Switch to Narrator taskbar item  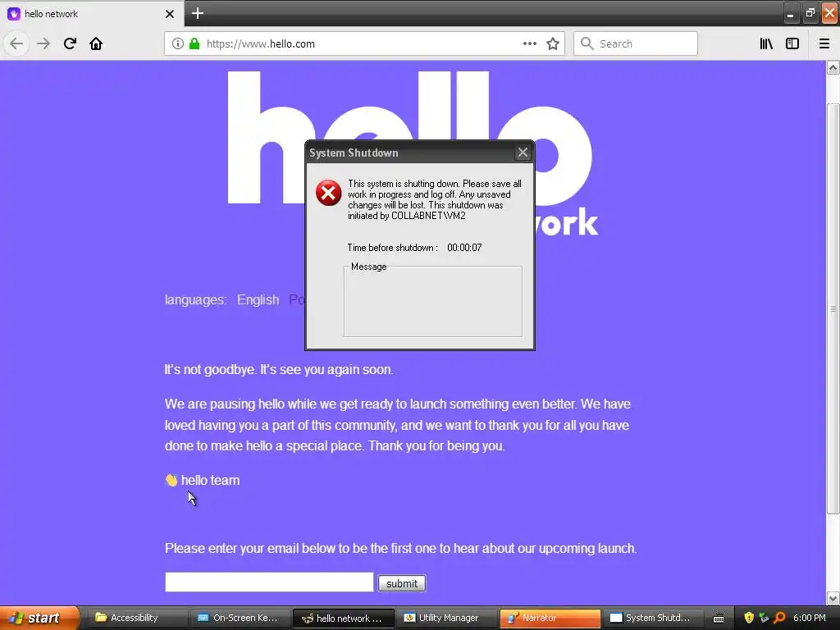(x=550, y=618)
